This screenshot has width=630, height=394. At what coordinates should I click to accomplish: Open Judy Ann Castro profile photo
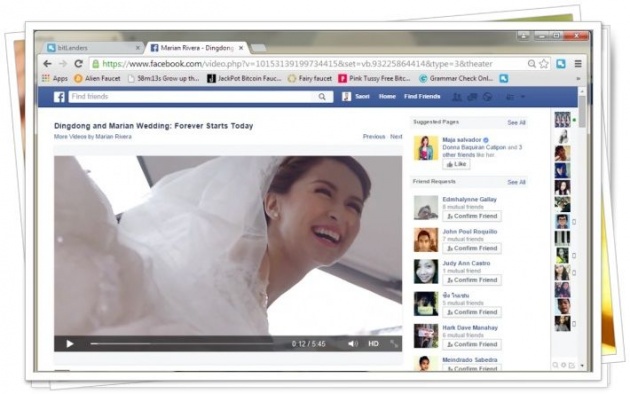point(426,272)
